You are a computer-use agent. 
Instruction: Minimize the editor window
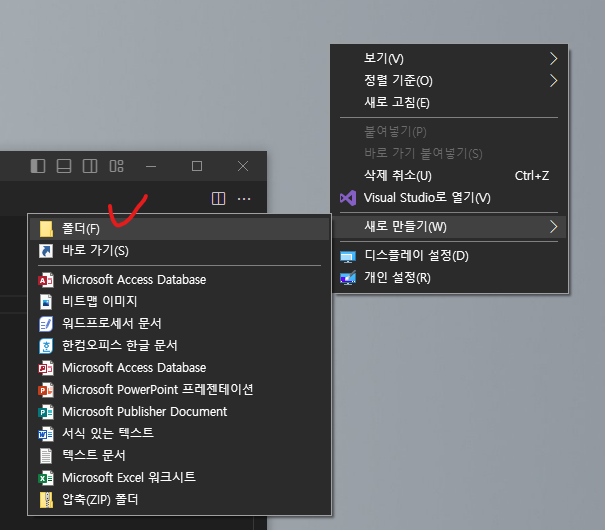[x=151, y=167]
